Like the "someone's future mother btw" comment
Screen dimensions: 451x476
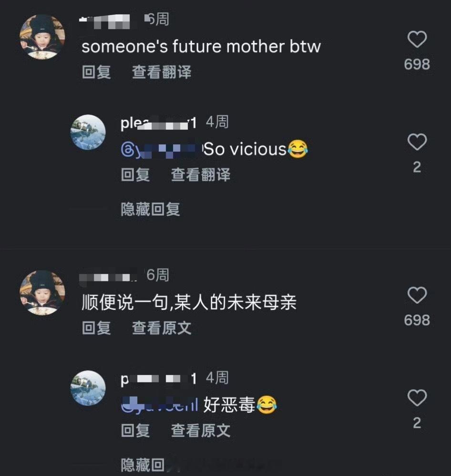coord(417,40)
